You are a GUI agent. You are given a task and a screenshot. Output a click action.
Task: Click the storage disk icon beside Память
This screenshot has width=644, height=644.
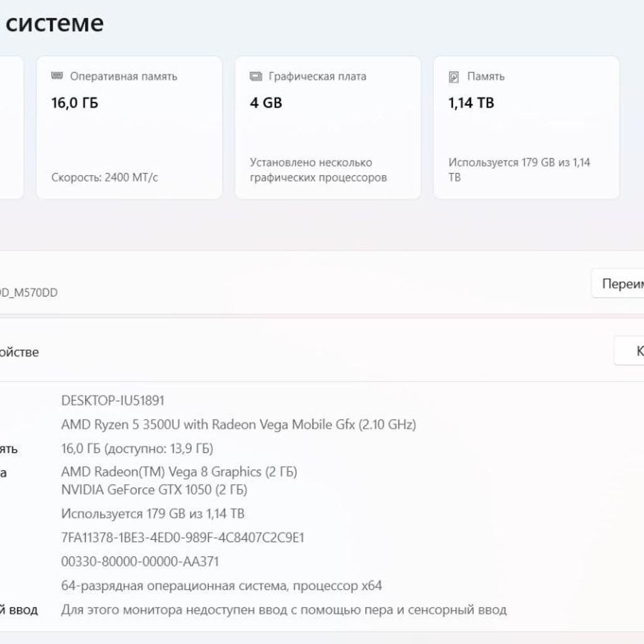pos(454,77)
